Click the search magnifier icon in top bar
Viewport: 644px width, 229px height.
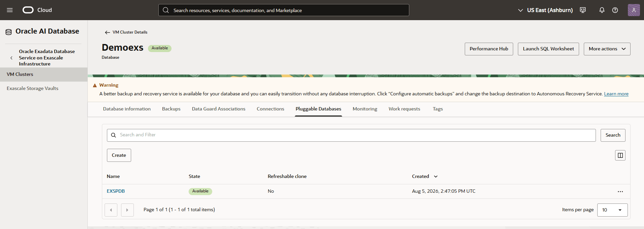[x=166, y=10]
